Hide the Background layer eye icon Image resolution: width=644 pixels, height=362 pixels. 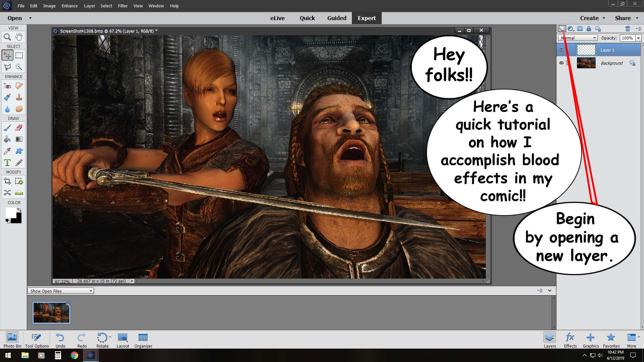pyautogui.click(x=561, y=63)
